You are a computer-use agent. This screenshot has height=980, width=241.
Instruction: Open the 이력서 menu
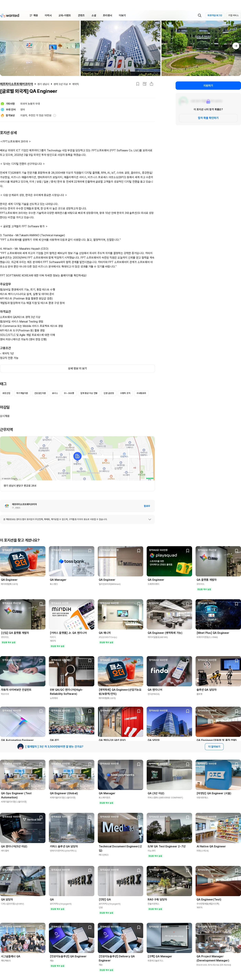pyautogui.click(x=48, y=16)
